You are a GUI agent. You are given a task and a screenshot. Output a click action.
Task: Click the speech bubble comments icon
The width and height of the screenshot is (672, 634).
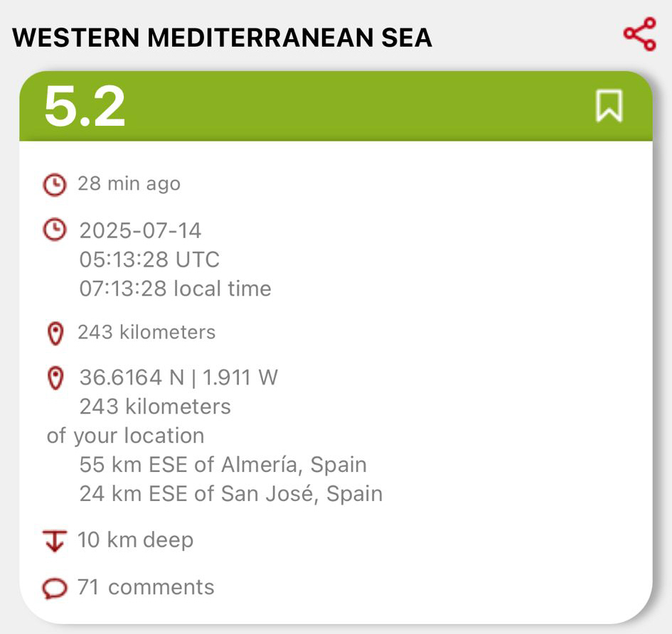click(55, 589)
